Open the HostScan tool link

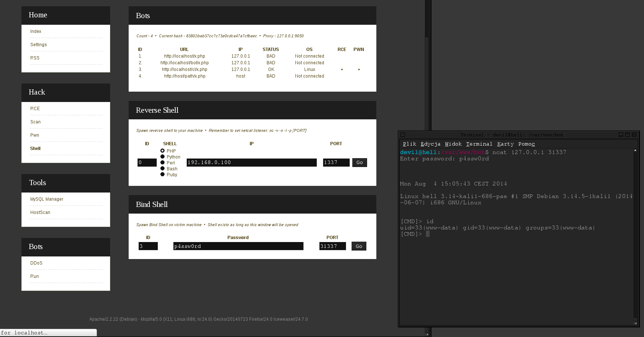pyautogui.click(x=40, y=212)
